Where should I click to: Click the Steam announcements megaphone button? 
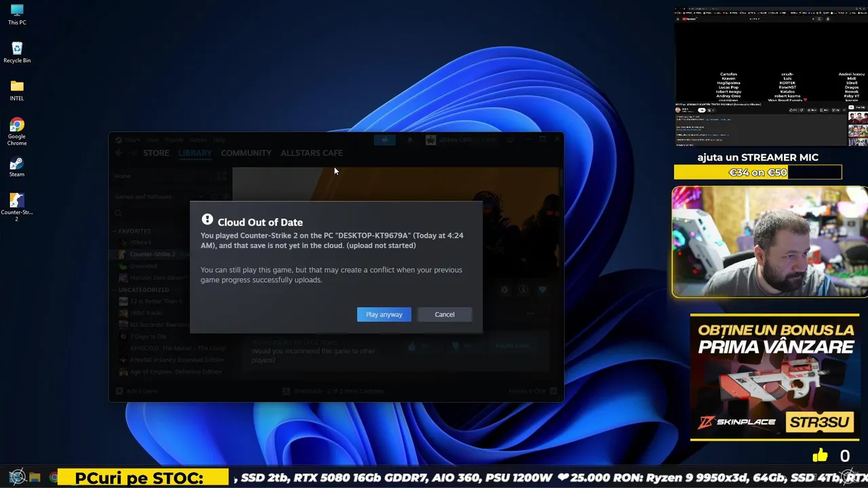click(x=384, y=140)
